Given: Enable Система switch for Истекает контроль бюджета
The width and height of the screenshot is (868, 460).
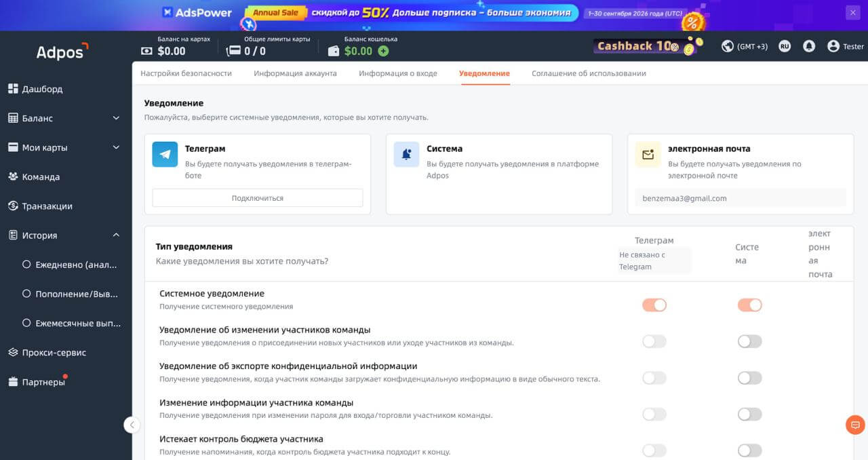Looking at the screenshot, I should click(x=750, y=451).
